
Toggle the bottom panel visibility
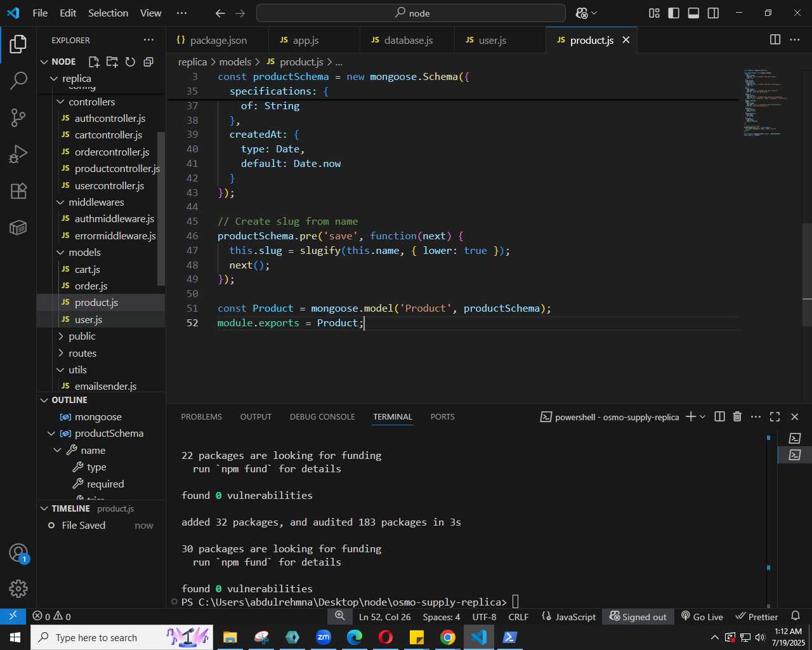click(693, 13)
